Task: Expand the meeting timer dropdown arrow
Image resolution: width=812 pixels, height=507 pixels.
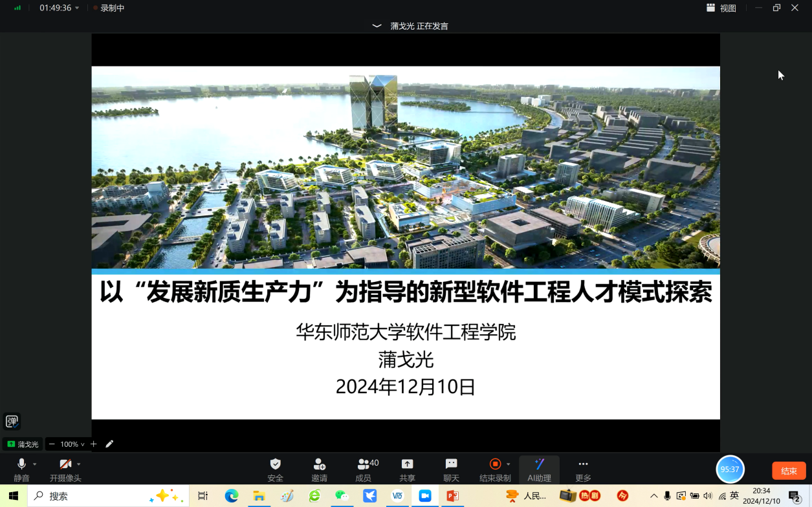Action: [x=77, y=8]
